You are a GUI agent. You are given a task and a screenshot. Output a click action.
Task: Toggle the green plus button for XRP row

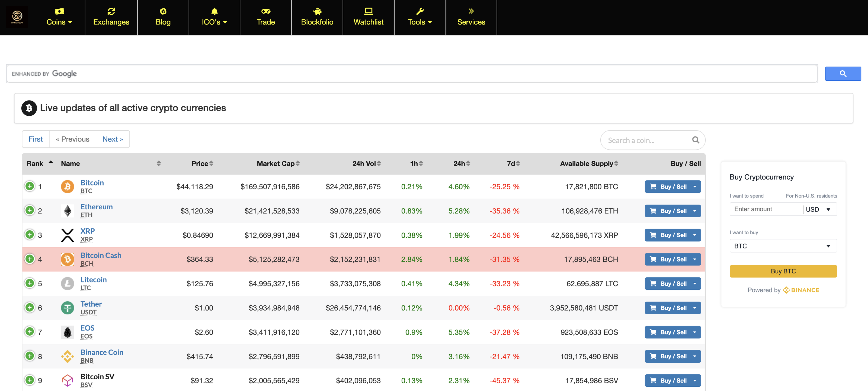point(30,235)
